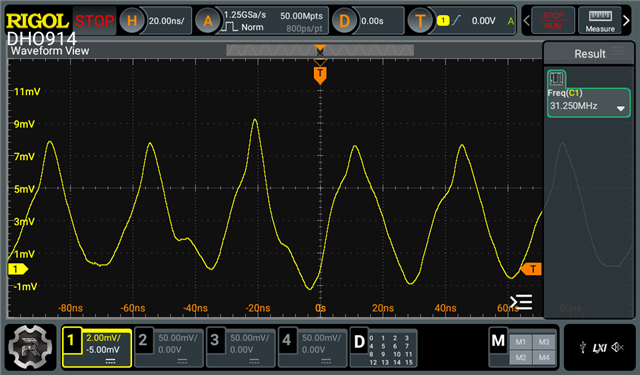Click the 50.00Mpts memory depth value

pos(301,16)
